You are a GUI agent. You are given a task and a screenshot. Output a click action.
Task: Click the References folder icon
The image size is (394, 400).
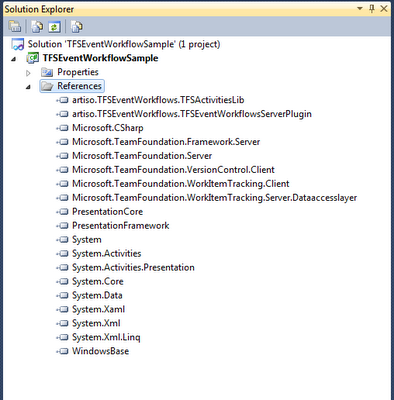click(47, 86)
